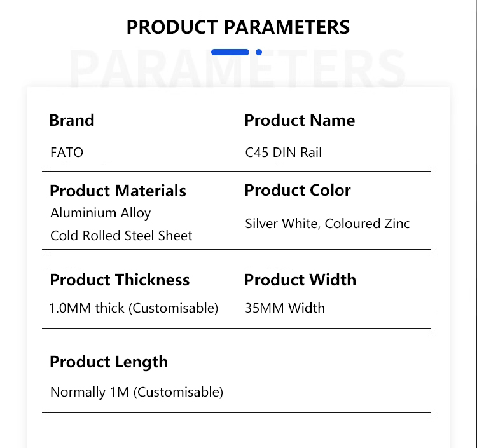Viewport: 477px width, 448px height.
Task: Select the Product Length heading
Action: [x=109, y=362]
